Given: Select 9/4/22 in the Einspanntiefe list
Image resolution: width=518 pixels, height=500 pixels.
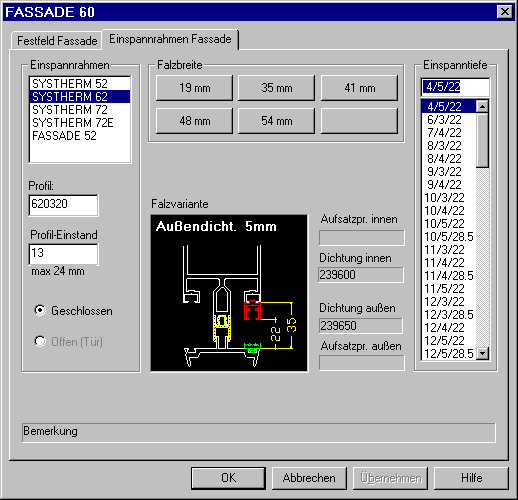Looking at the screenshot, I should 449,185.
